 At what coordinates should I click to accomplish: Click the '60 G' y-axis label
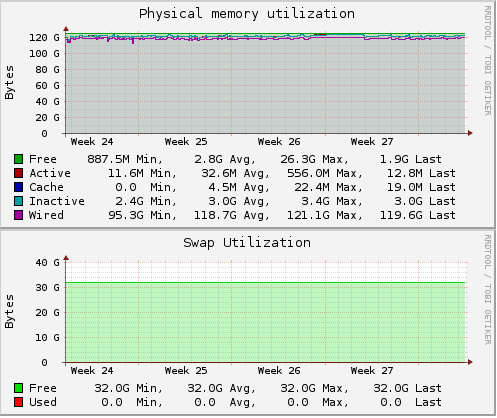pyautogui.click(x=47, y=86)
